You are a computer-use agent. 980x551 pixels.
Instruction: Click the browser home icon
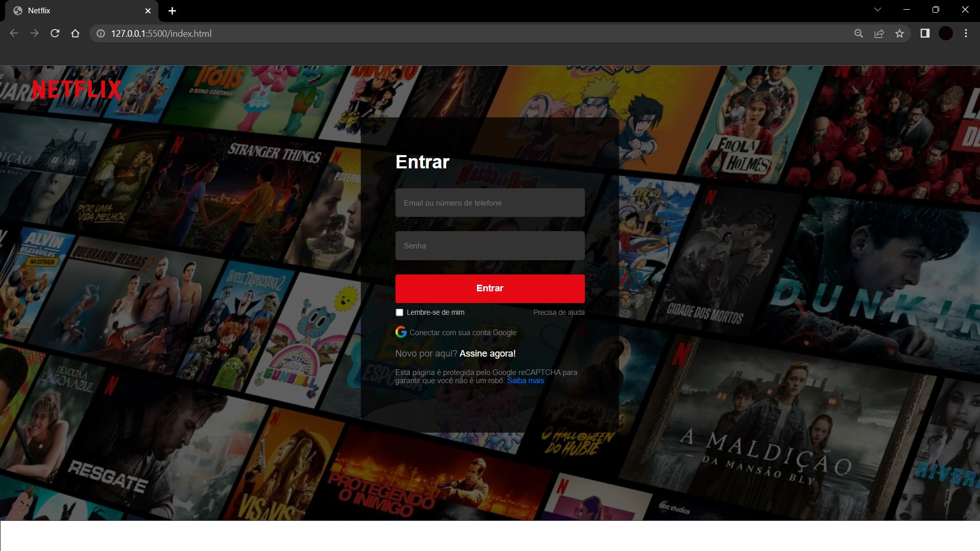pos(75,33)
